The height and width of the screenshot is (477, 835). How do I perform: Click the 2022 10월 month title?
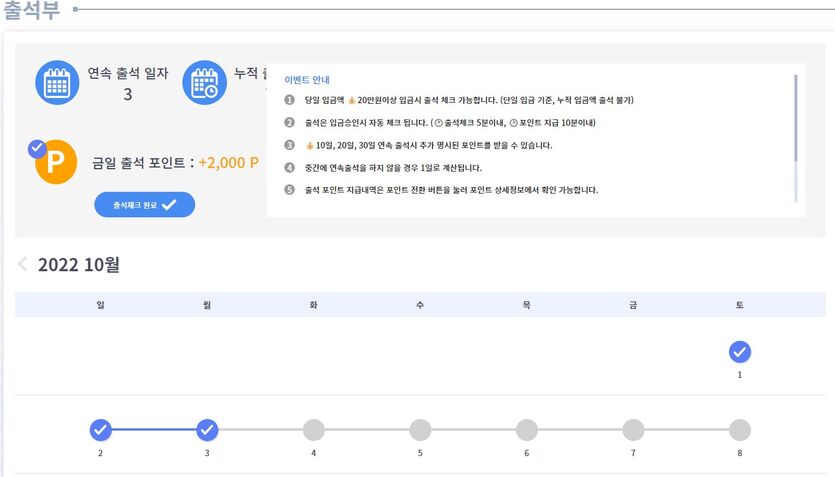[x=79, y=265]
